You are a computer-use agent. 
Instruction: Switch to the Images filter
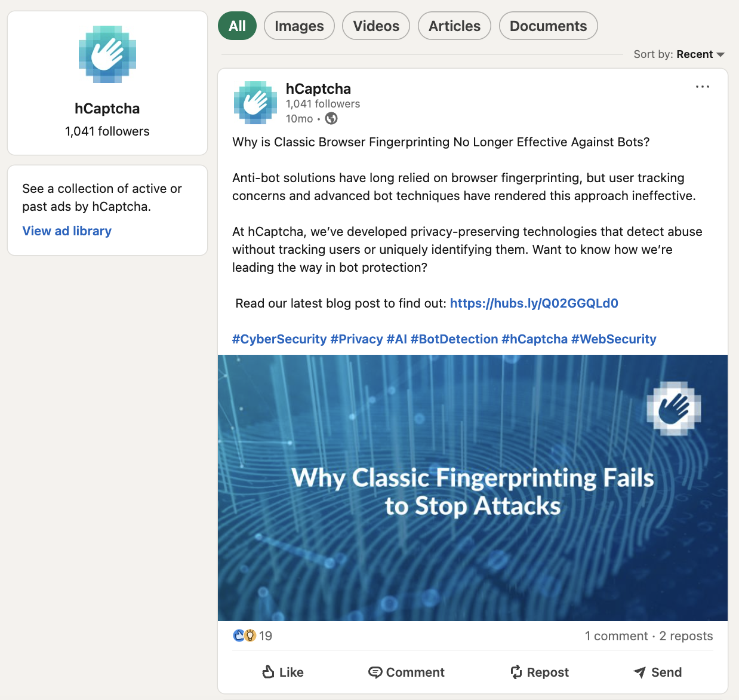coord(299,26)
